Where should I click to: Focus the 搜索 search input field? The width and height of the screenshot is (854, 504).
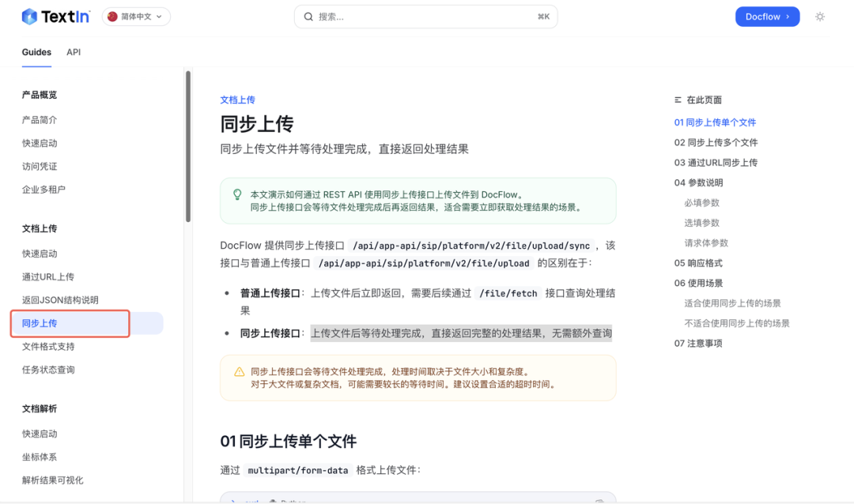pyautogui.click(x=419, y=17)
